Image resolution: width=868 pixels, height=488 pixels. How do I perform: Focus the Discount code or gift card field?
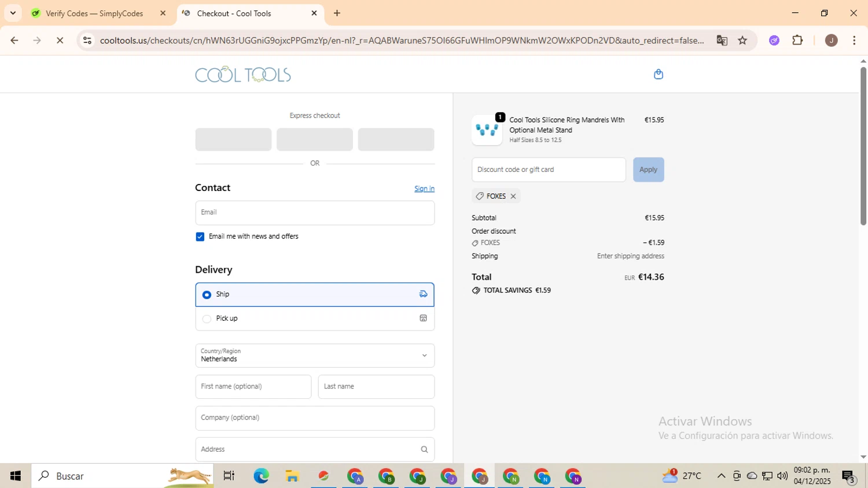click(549, 170)
